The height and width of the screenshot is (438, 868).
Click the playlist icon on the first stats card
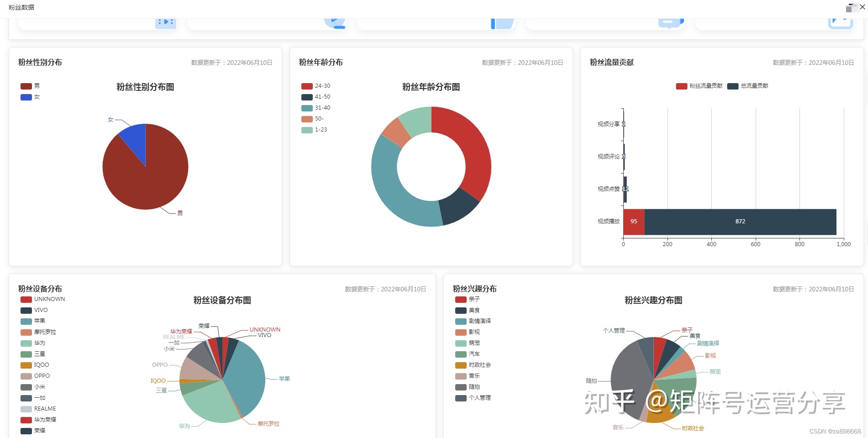pos(165,21)
